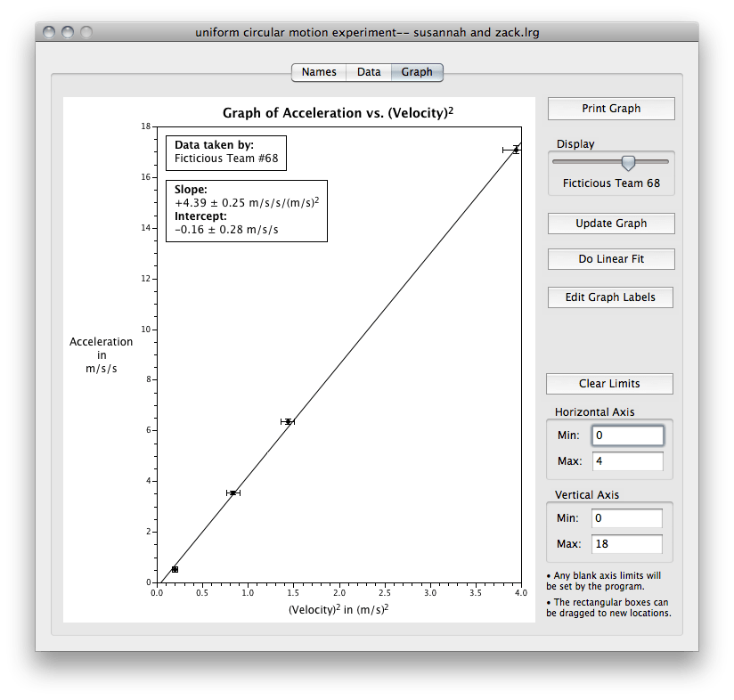Click the topmost data point on the graph
The image size is (734, 700).
515,150
